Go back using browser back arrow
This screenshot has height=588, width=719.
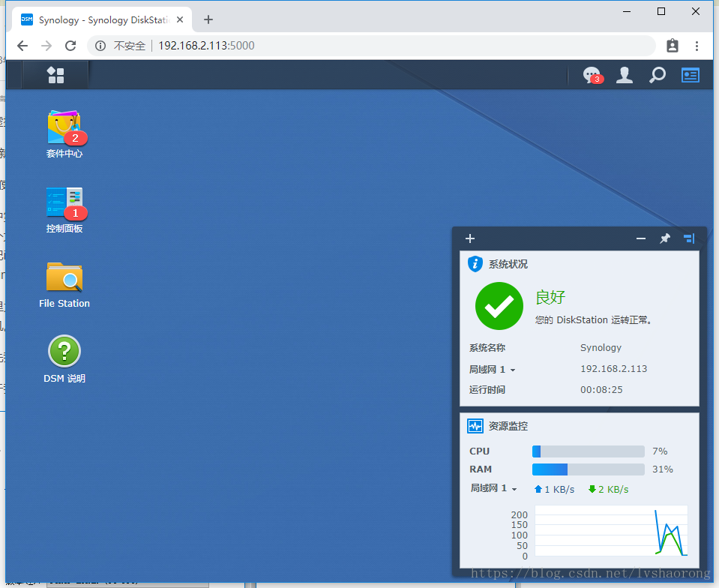[22, 46]
